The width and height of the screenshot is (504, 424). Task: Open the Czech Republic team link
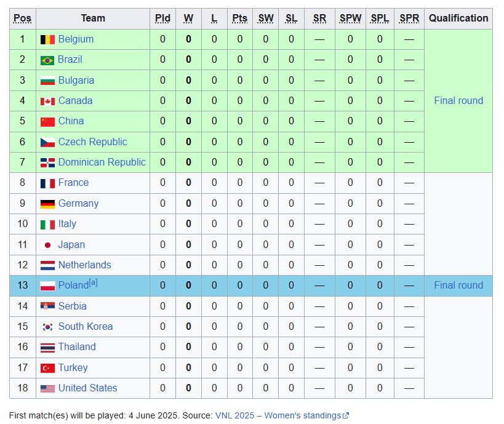[x=92, y=142]
